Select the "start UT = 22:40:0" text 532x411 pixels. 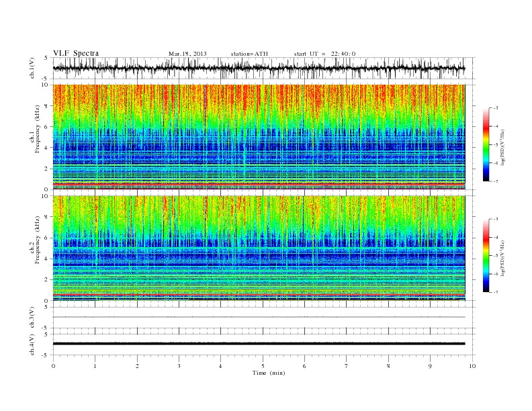[x=324, y=54]
